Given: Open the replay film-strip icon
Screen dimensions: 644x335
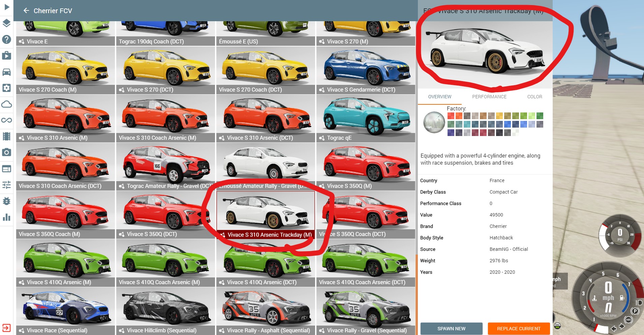Looking at the screenshot, I should pos(6,136).
